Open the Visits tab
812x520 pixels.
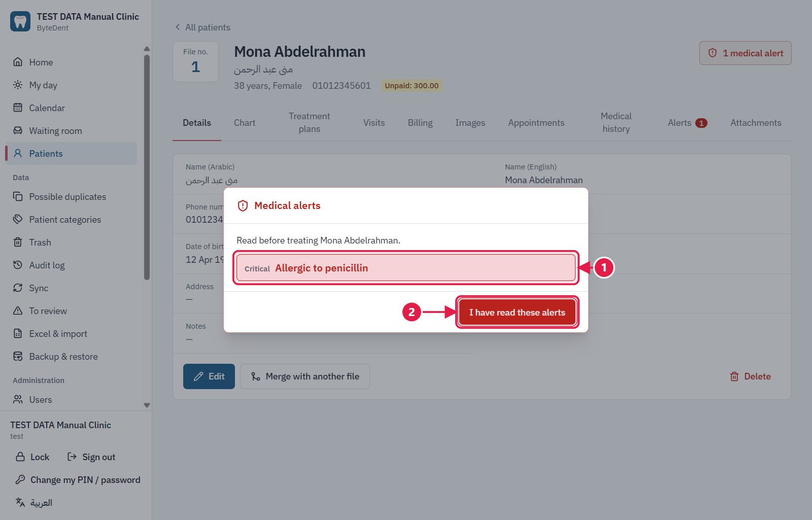pos(374,122)
